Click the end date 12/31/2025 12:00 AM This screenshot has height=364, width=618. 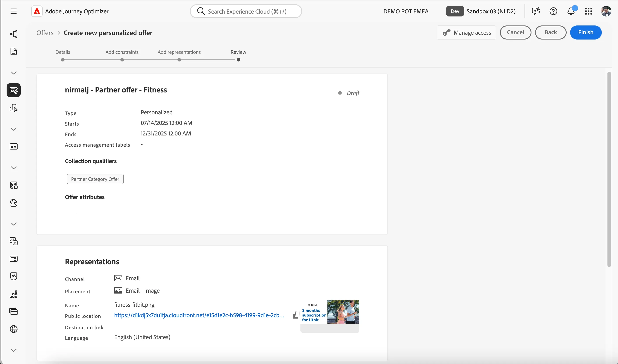coord(166,133)
